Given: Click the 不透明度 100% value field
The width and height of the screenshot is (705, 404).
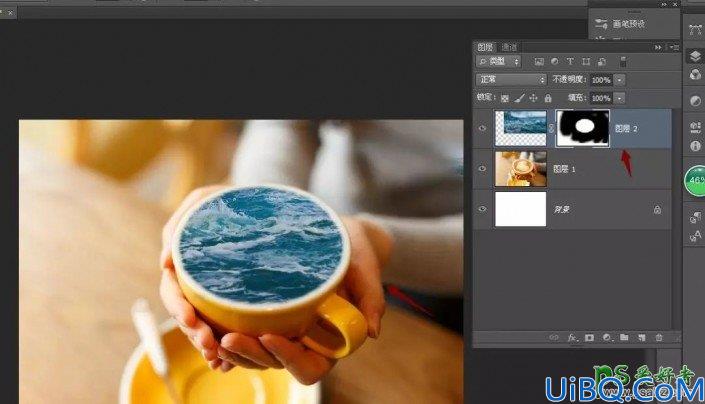Looking at the screenshot, I should pos(601,80).
